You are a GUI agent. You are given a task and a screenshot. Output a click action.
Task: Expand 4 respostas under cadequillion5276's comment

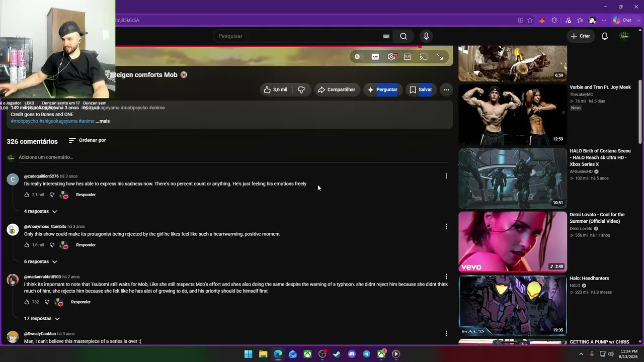pyautogui.click(x=41, y=211)
